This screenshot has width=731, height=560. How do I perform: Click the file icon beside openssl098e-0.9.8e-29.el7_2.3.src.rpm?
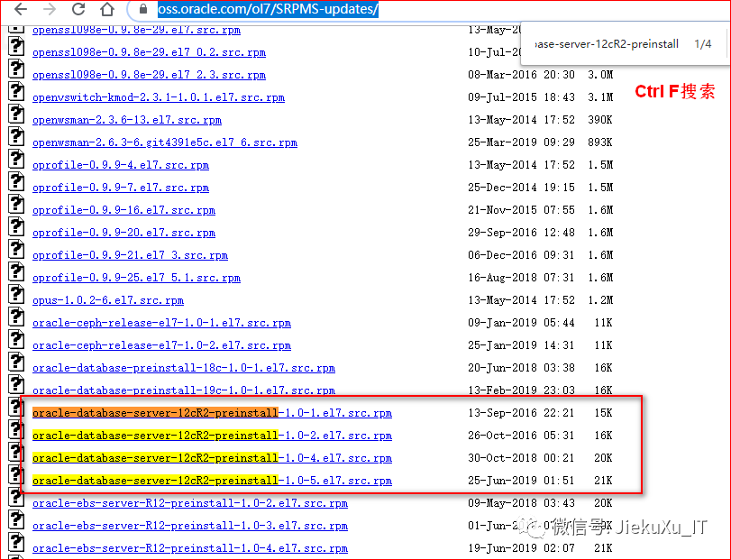click(x=16, y=69)
